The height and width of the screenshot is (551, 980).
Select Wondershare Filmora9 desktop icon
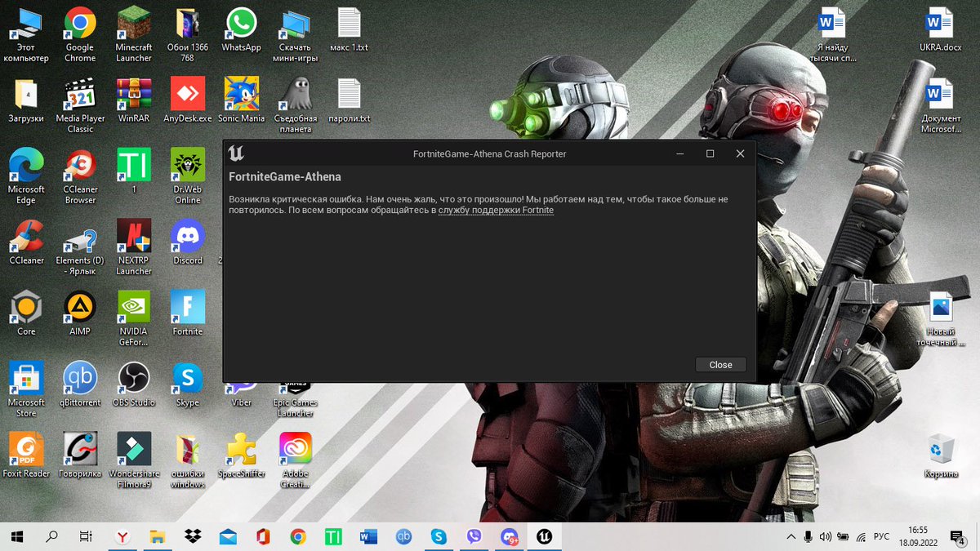(134, 461)
